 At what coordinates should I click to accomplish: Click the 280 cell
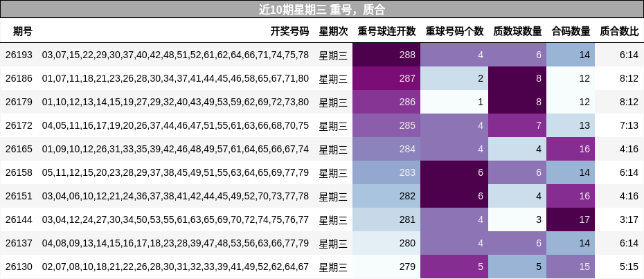pyautogui.click(x=386, y=243)
